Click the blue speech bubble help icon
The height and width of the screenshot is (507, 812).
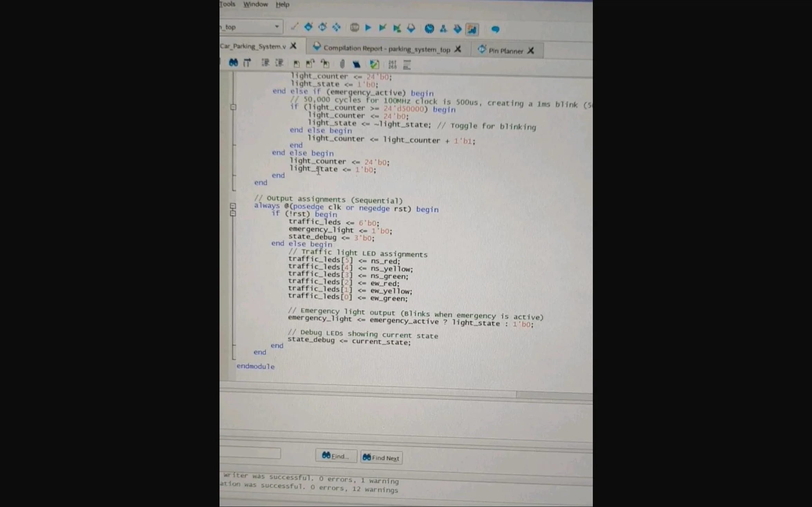[495, 29]
